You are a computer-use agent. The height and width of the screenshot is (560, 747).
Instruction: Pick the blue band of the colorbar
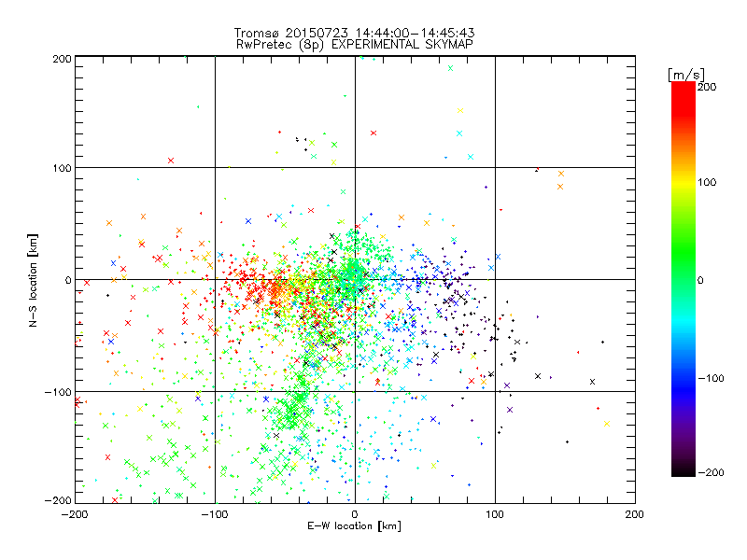pyautogui.click(x=684, y=388)
